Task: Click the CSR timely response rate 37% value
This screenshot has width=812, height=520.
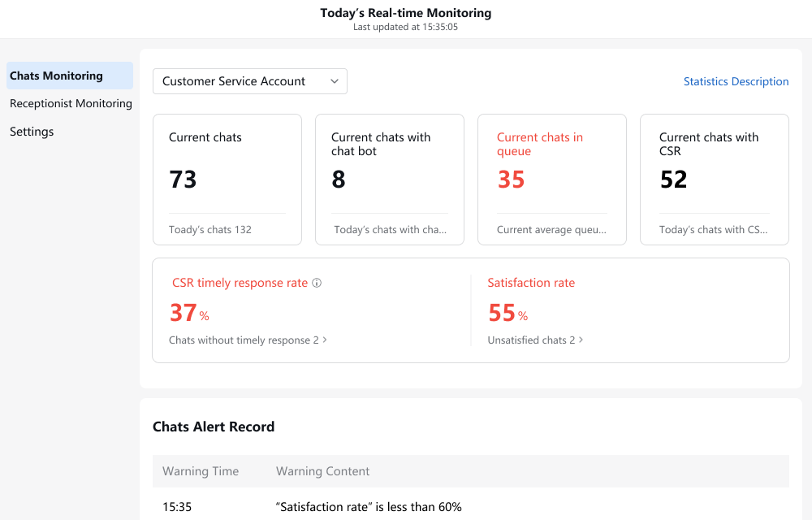Action: click(x=189, y=313)
